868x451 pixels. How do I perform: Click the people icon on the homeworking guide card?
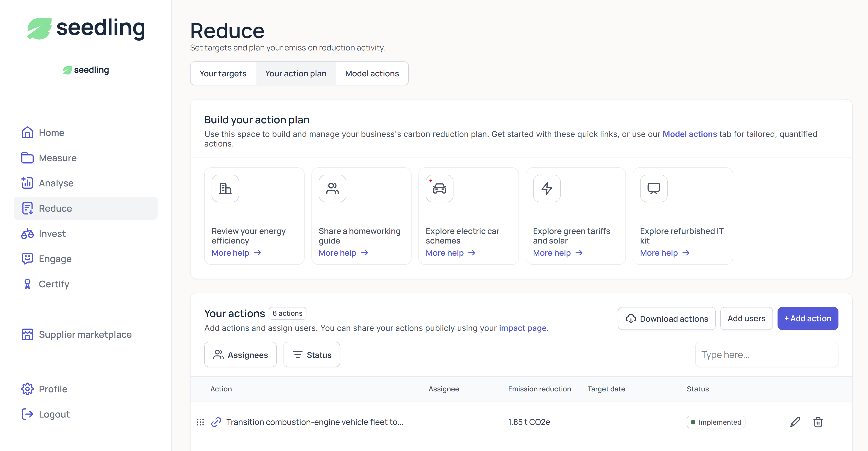coord(332,188)
